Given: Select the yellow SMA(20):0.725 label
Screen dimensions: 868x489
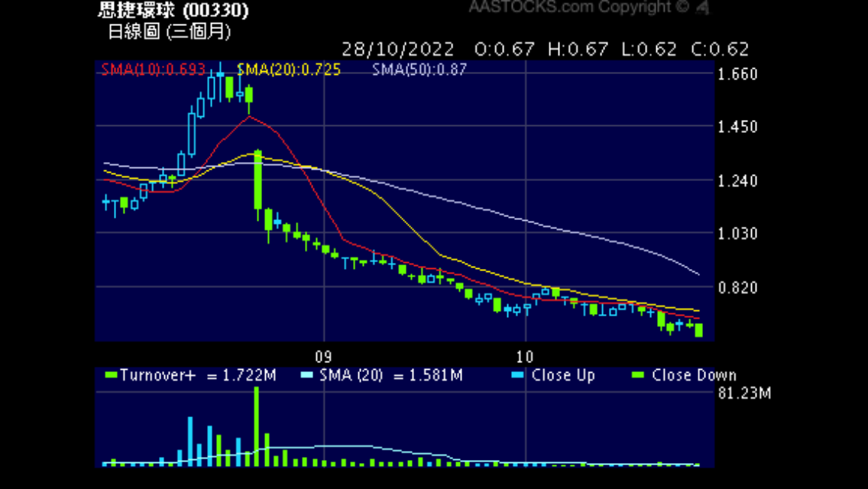Looking at the screenshot, I should point(288,70).
